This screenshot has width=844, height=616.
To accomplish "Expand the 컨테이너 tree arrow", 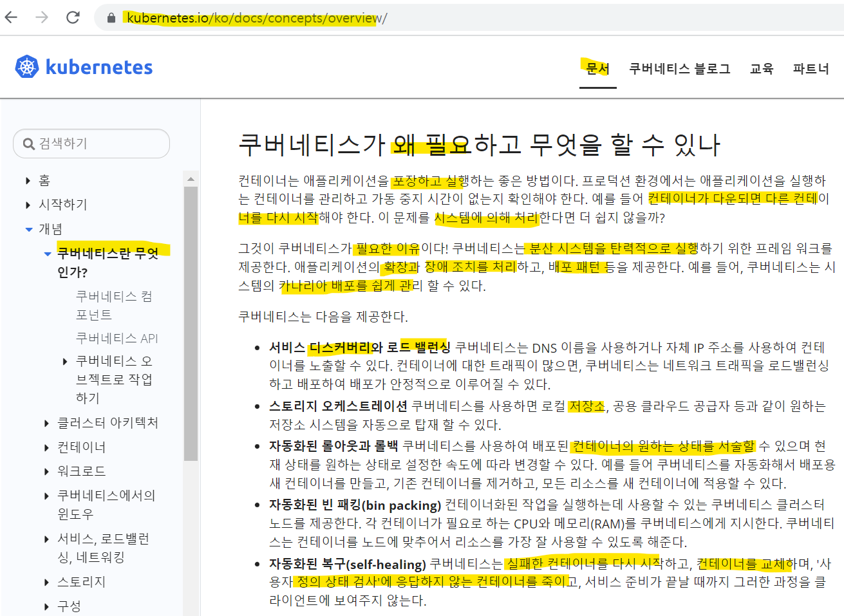I will (x=46, y=448).
